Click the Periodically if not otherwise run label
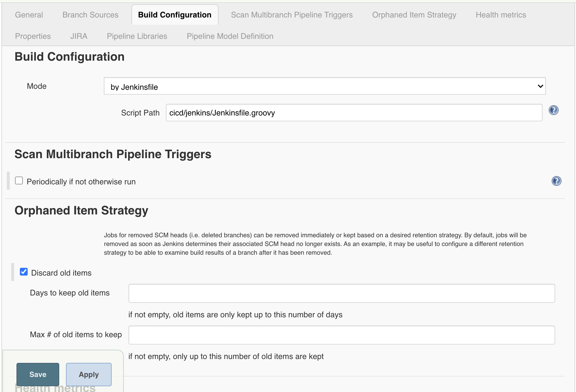 tap(81, 182)
